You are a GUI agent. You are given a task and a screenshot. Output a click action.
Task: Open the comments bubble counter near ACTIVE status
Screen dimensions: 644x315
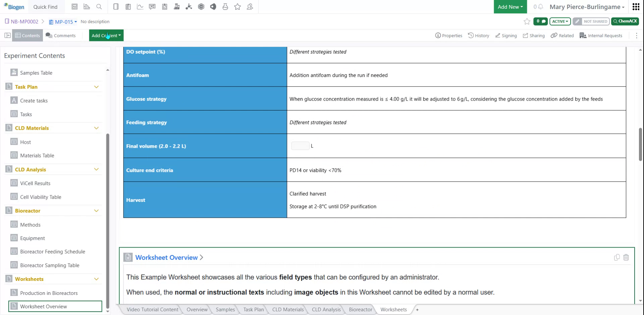540,21
